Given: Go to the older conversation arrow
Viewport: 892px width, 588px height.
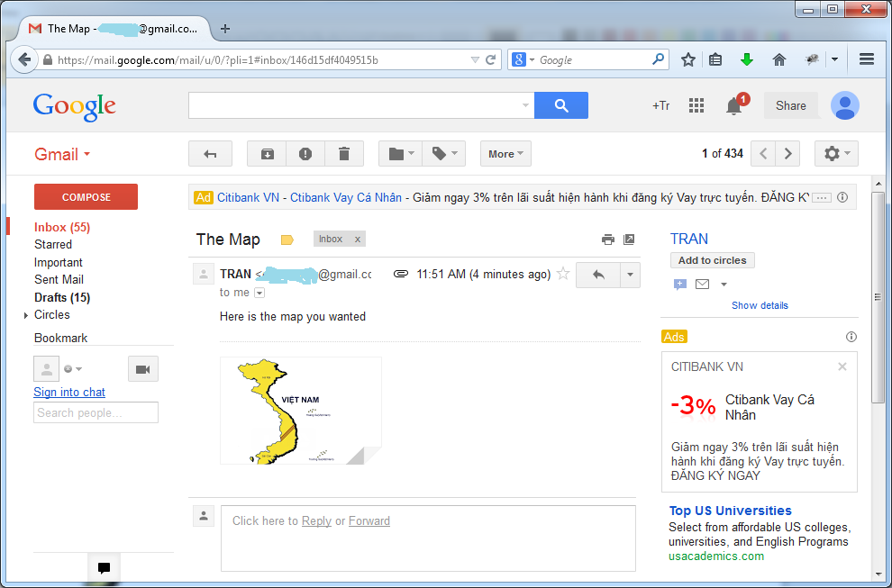Looking at the screenshot, I should tap(787, 154).
